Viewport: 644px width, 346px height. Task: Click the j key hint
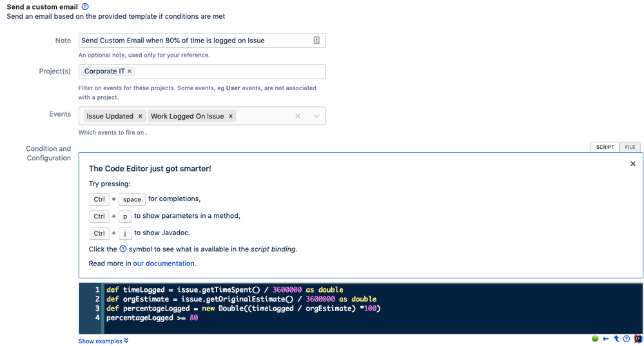click(125, 233)
